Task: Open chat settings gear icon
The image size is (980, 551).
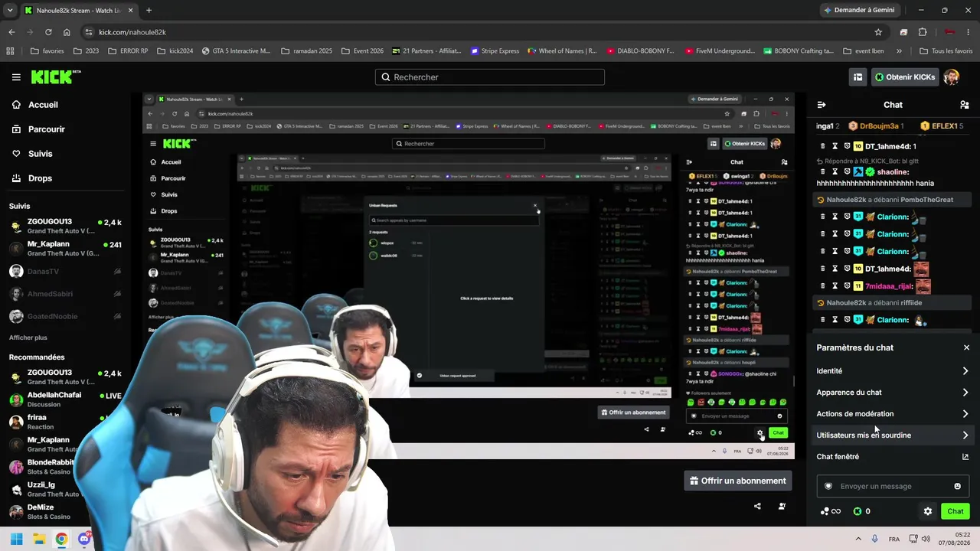Action: tap(928, 511)
